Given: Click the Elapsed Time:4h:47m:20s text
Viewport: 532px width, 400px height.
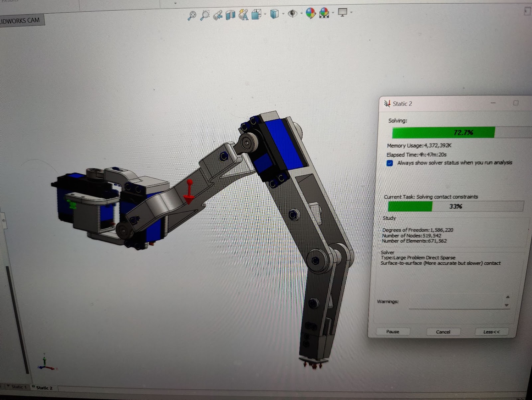Looking at the screenshot, I should click(416, 155).
